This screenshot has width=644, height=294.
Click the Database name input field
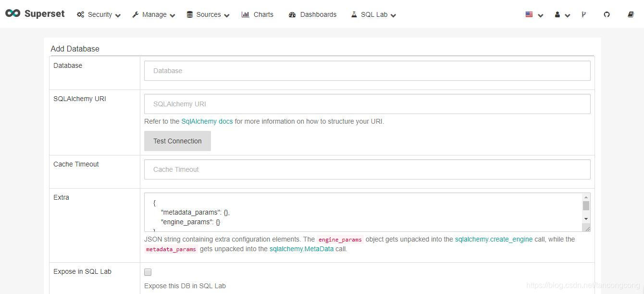(x=367, y=71)
